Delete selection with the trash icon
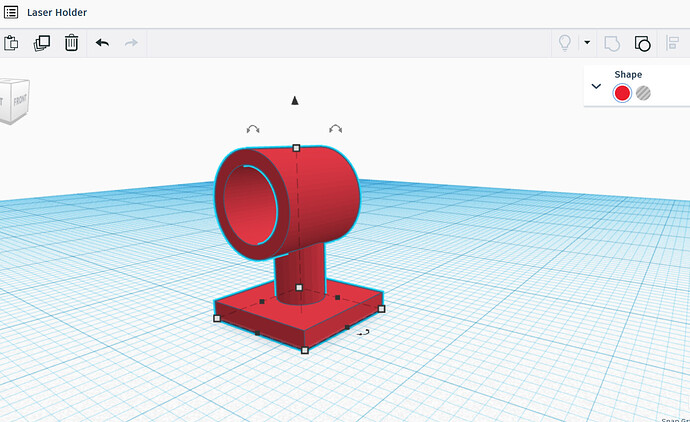Screen dimensions: 690x422 (71, 43)
